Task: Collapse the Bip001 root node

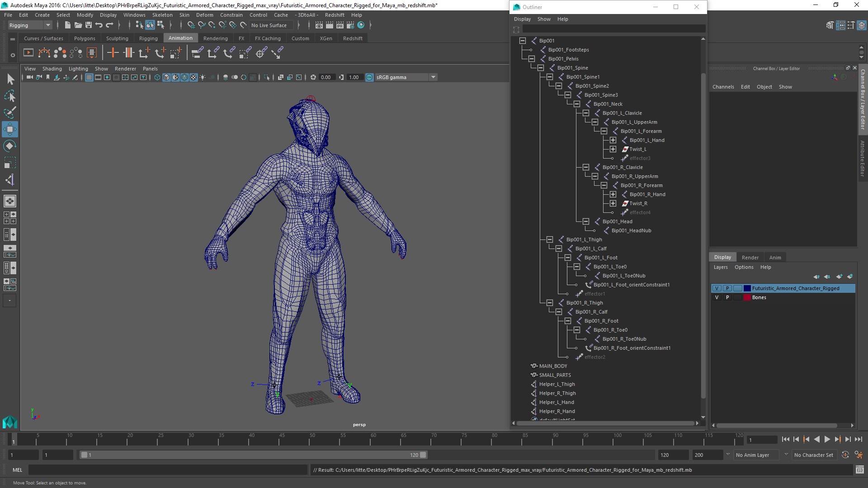Action: click(523, 41)
